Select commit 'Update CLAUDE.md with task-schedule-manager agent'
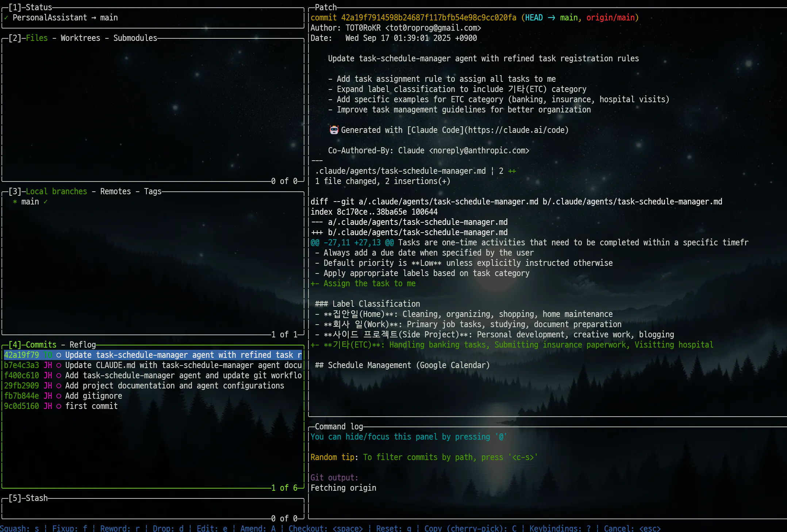 (x=153, y=365)
